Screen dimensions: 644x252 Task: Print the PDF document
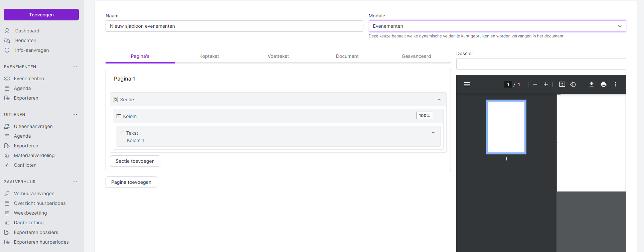coord(604,84)
